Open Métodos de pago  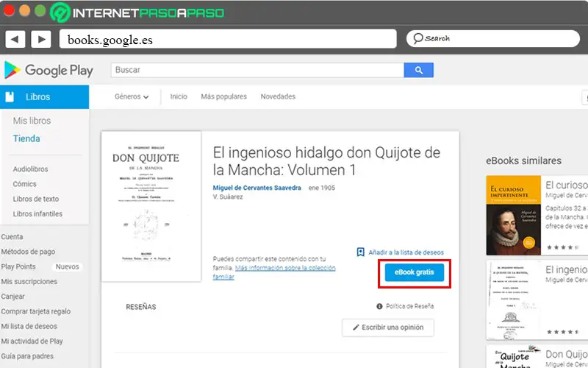28,252
